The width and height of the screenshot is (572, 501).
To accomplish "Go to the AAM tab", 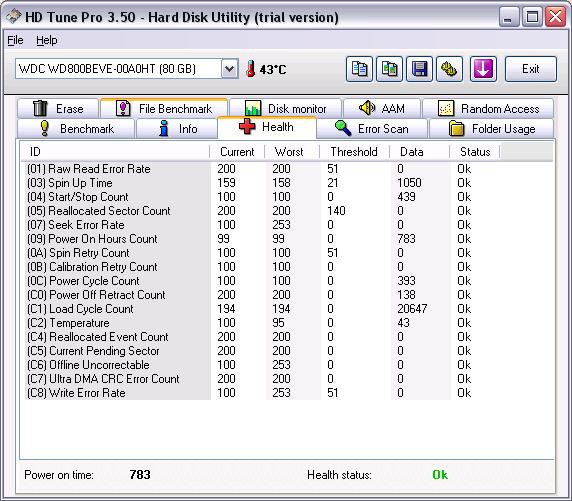I will tap(382, 108).
